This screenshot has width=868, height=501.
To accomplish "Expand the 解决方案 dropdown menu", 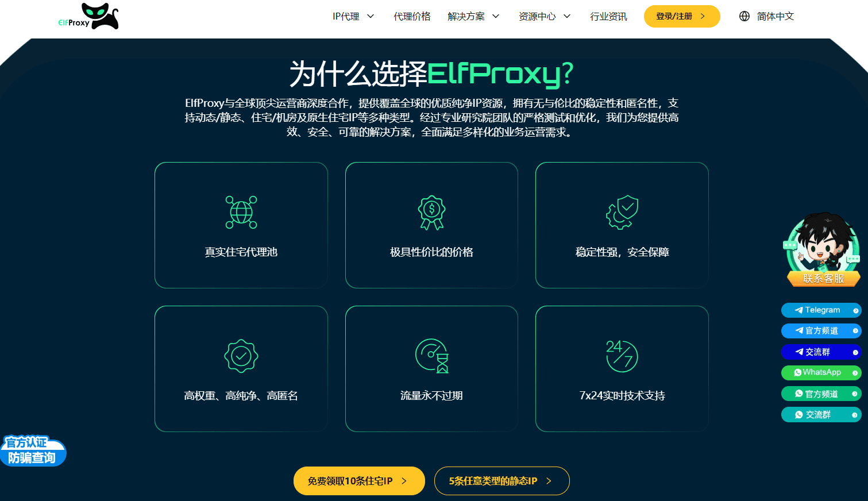I will pos(473,16).
